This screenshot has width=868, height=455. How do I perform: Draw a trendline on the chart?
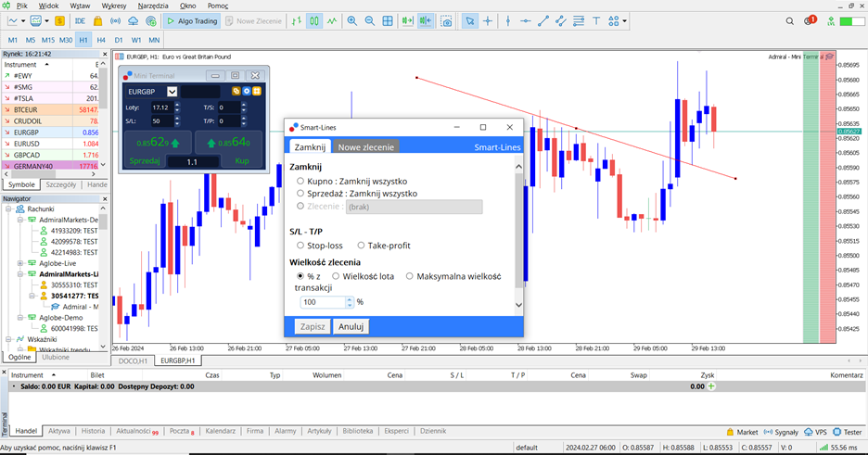pyautogui.click(x=543, y=21)
